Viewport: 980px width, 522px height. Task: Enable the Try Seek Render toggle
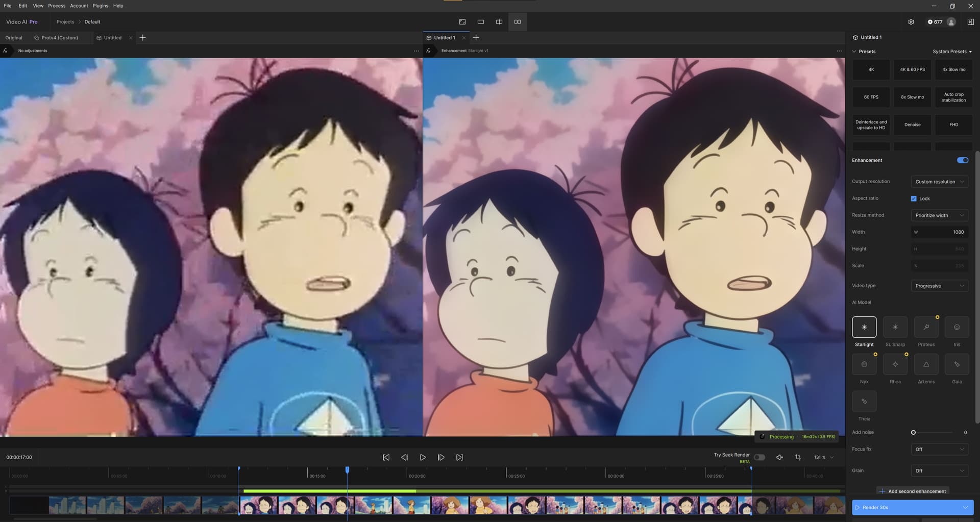pyautogui.click(x=759, y=457)
